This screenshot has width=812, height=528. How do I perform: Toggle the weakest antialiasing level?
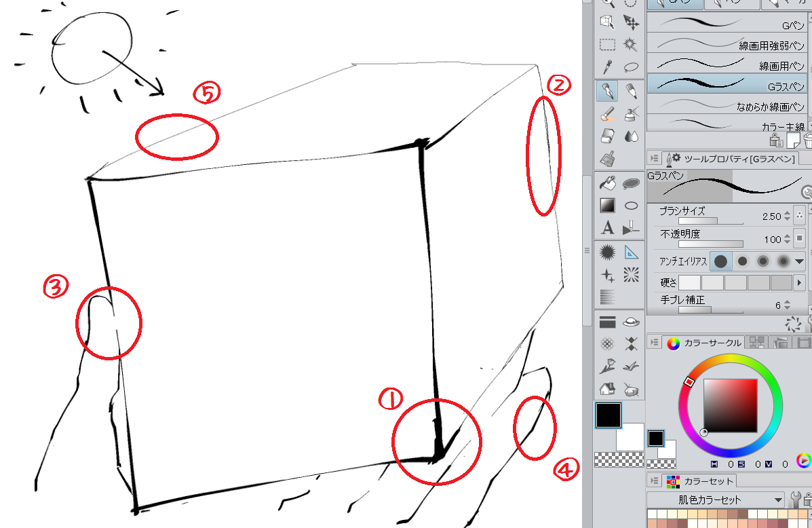tap(721, 261)
